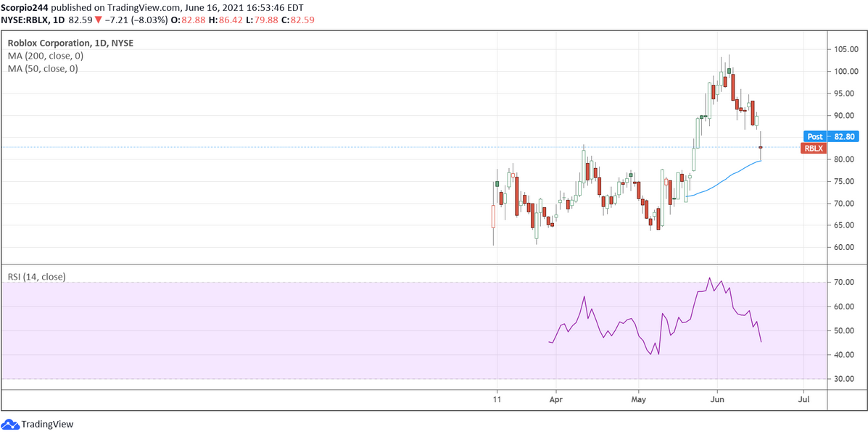Click the end of the blue 50-day MA line
This screenshot has height=434, width=868.
click(x=761, y=160)
